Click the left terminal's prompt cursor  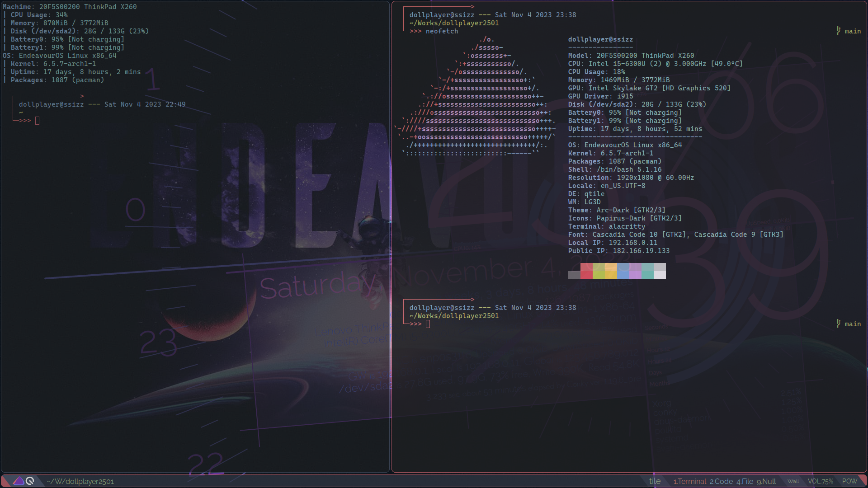tap(37, 121)
